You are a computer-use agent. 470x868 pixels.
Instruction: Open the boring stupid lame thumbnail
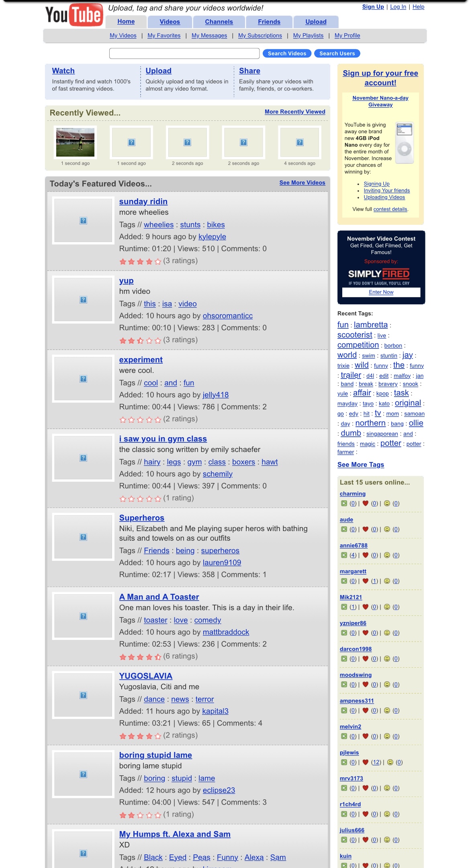click(83, 774)
